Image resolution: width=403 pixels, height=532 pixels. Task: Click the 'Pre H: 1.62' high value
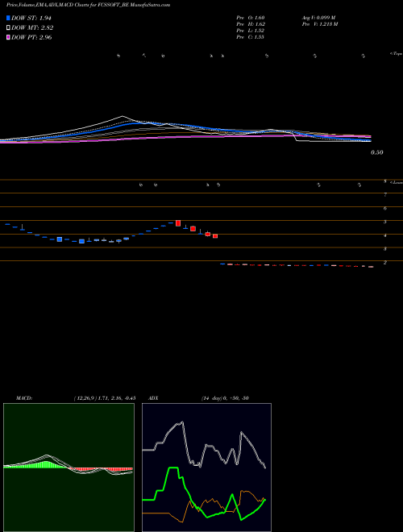coord(251,24)
